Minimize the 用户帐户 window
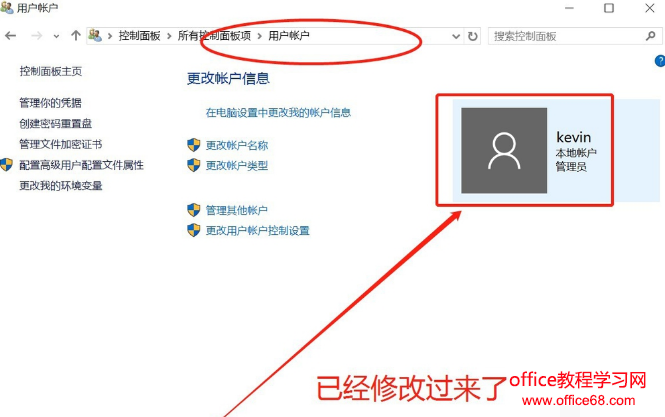 pos(569,8)
